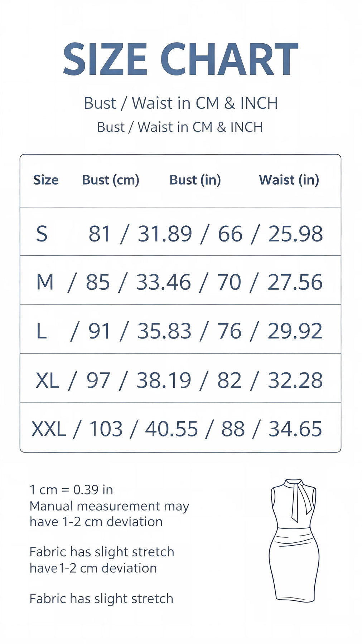Viewport: 362px width, 644px height.
Task: Click the sleeveless dress illustration
Action: pos(293,541)
